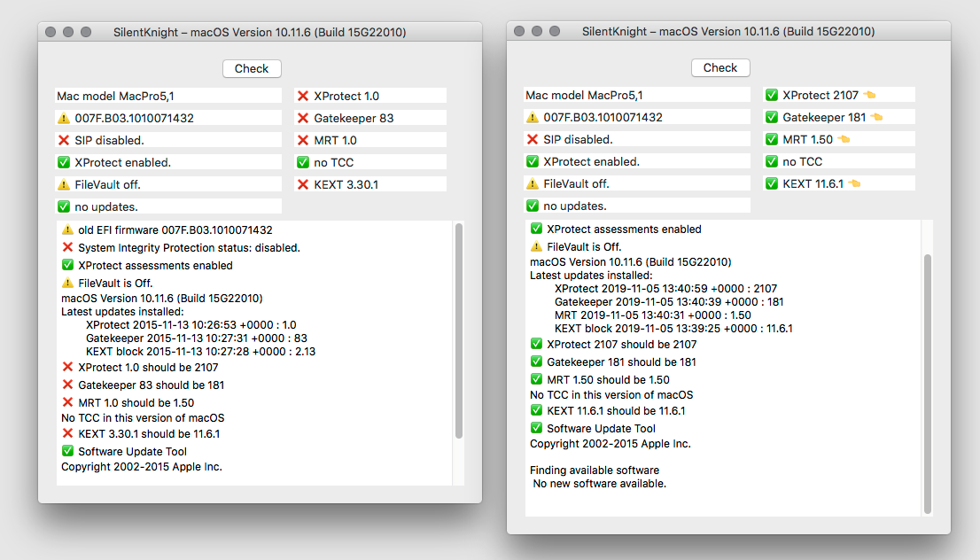
Task: Click 'XProtect 1.0 should be 2107' log line
Action: (x=141, y=368)
